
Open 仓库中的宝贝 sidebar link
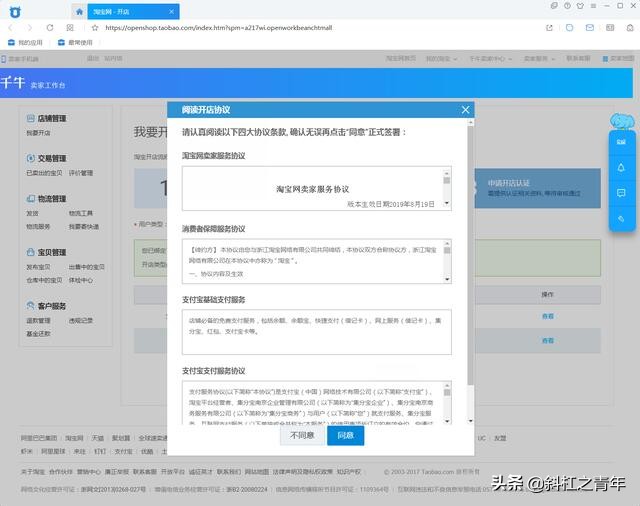(x=44, y=280)
